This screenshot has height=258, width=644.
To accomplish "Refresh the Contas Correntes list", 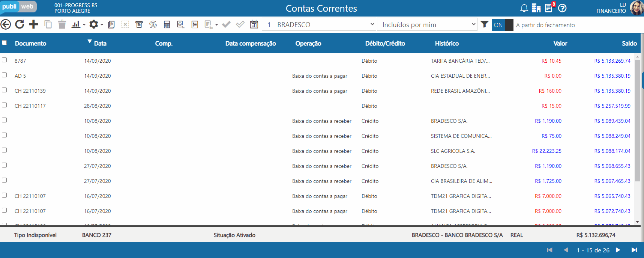I will coord(20,24).
